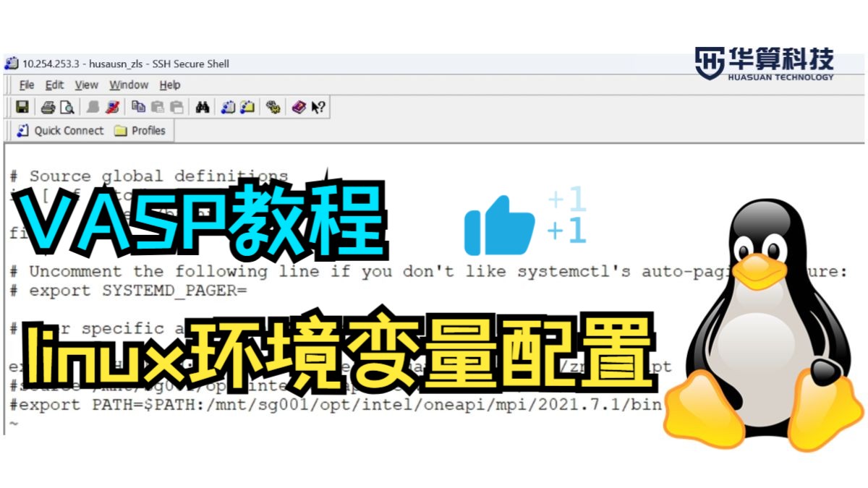Screen dimensions: 868x488
Task: Click the Save icon in toolbar
Action: click(x=22, y=108)
